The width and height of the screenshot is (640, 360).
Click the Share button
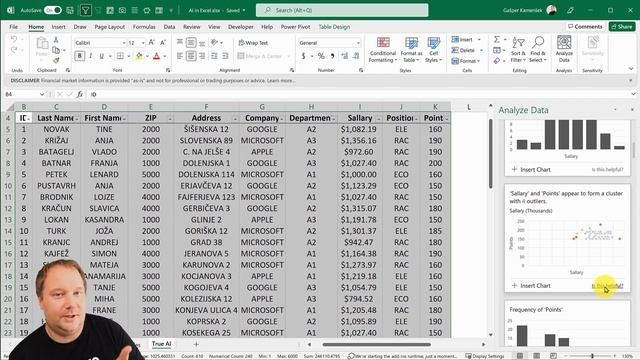point(622,27)
